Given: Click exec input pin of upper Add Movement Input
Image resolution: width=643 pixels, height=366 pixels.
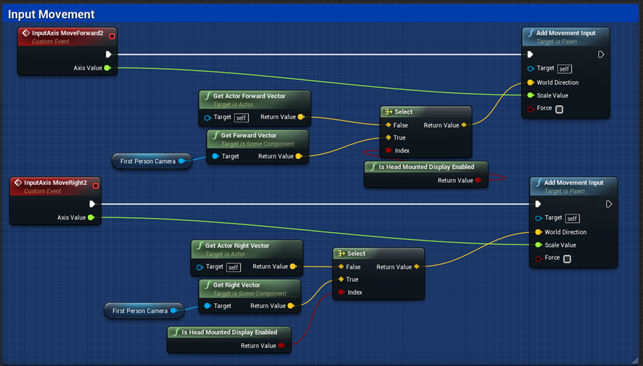Looking at the screenshot, I should pyautogui.click(x=530, y=54).
